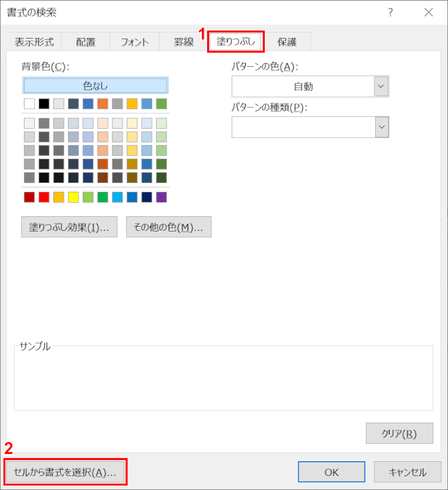Pick the black swatch in top theme row
448x490 pixels.
[44, 104]
